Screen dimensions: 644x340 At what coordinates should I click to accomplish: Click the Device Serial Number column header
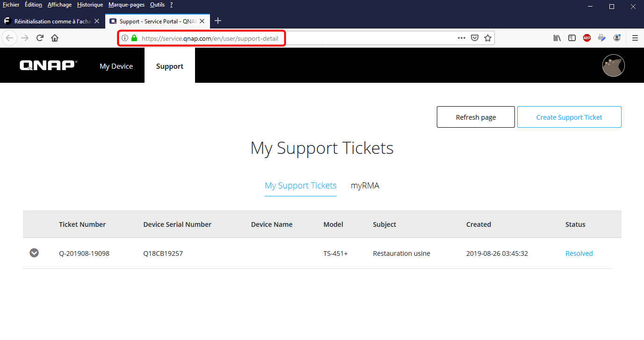click(x=177, y=224)
